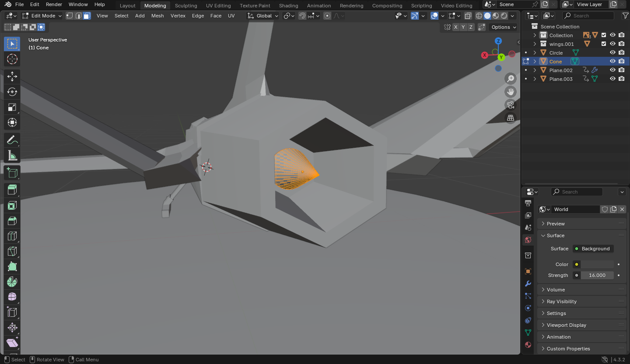Toggle the camera view icon
This screenshot has width=630, height=364.
click(x=511, y=105)
